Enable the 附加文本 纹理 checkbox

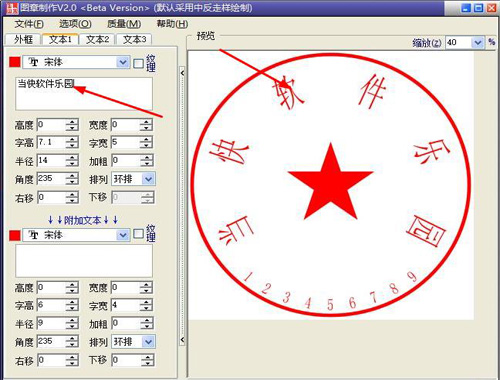pos(138,234)
